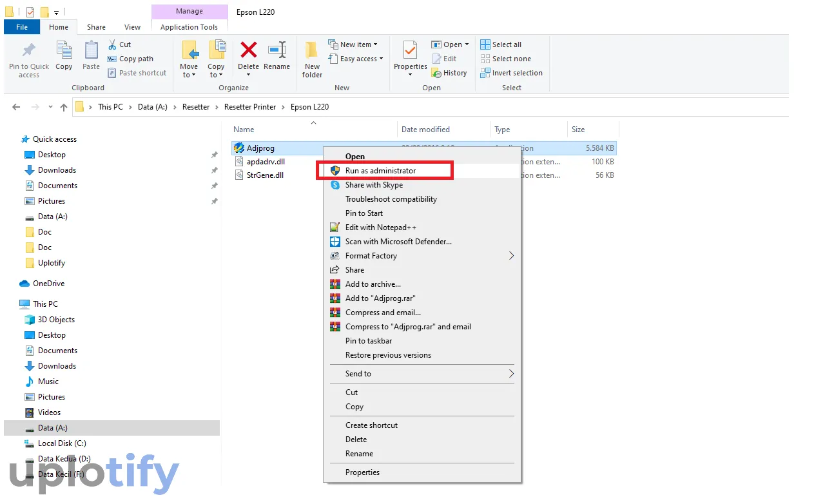Open Videos under This PC
825x504 pixels.
pyautogui.click(x=49, y=412)
